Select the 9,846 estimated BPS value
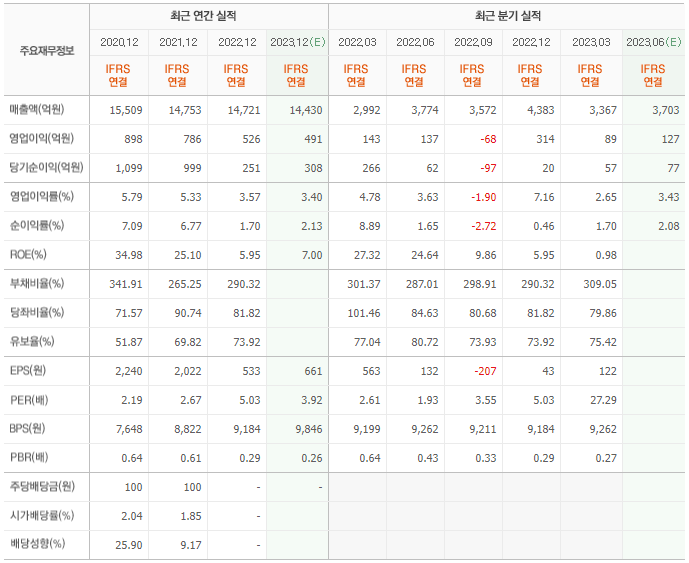This screenshot has height=563, width=689. click(x=309, y=429)
